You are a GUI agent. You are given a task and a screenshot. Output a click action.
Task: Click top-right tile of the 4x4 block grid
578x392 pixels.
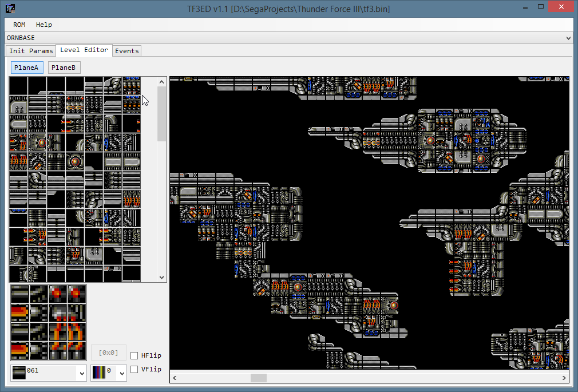tap(77, 294)
